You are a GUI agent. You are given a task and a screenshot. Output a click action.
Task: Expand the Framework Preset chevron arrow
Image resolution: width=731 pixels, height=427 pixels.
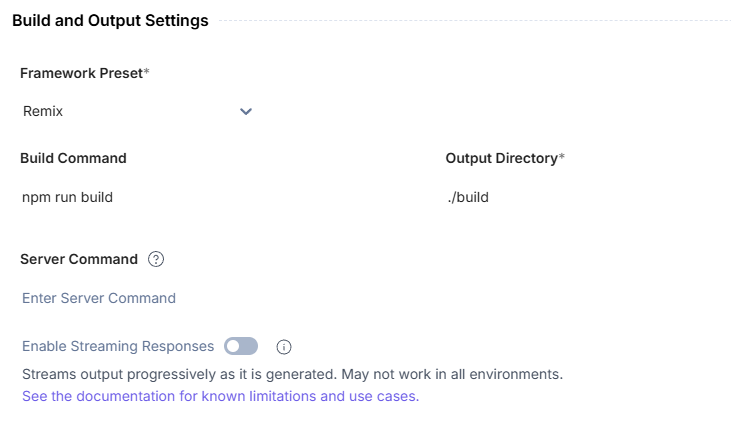tap(246, 111)
